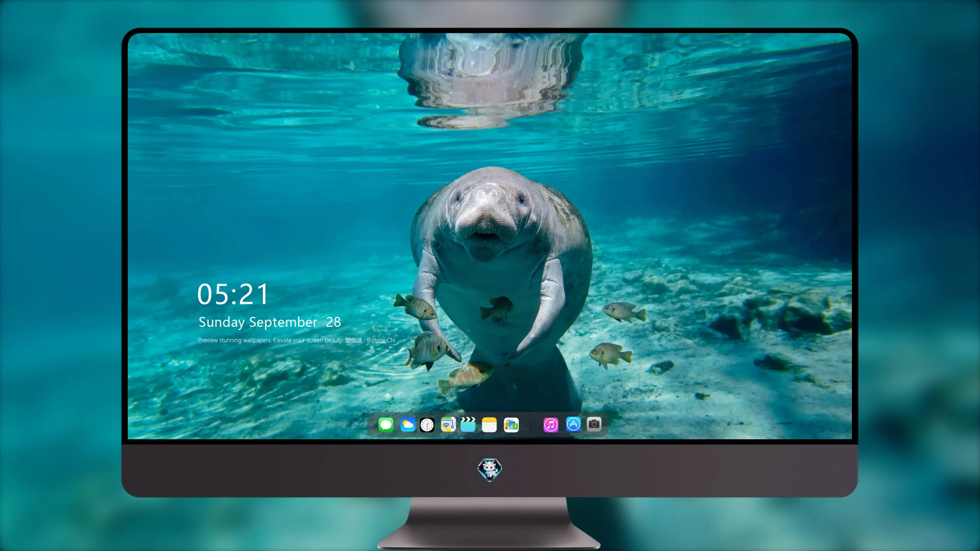Launch the pink iTunes Store music icon

point(551,425)
